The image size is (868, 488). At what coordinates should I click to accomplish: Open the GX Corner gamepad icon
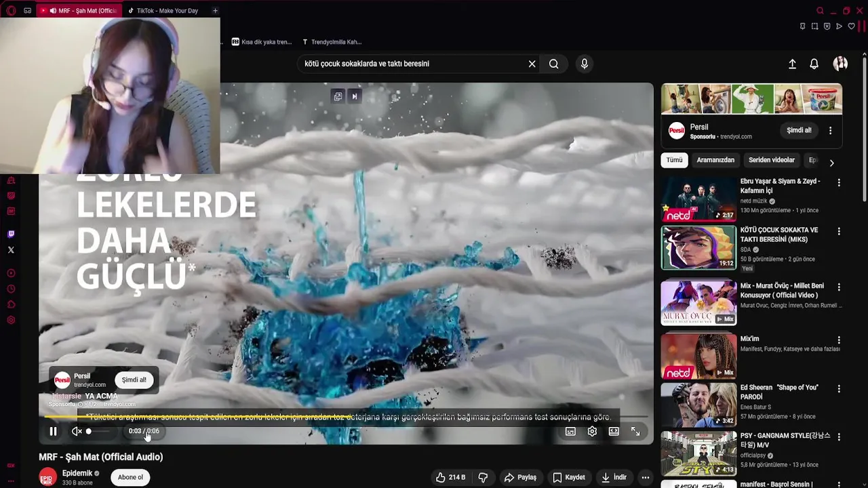tap(28, 10)
